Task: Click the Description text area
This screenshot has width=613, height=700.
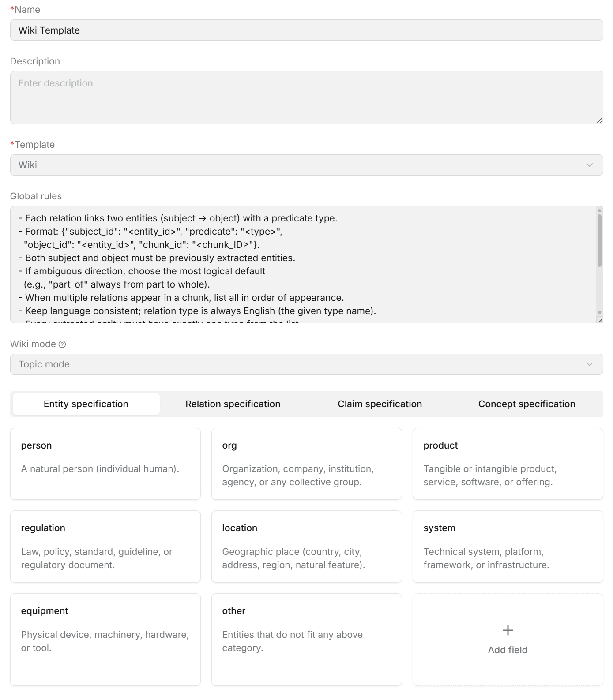Action: (x=306, y=97)
